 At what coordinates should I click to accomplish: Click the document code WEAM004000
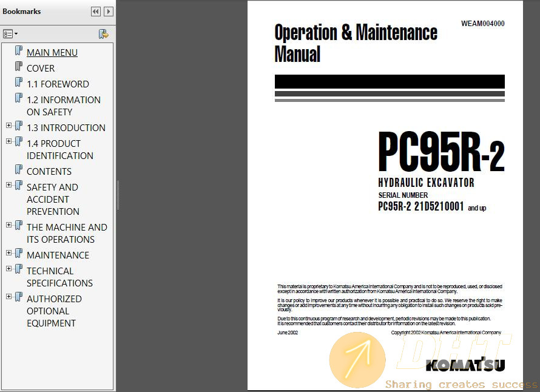[x=483, y=24]
